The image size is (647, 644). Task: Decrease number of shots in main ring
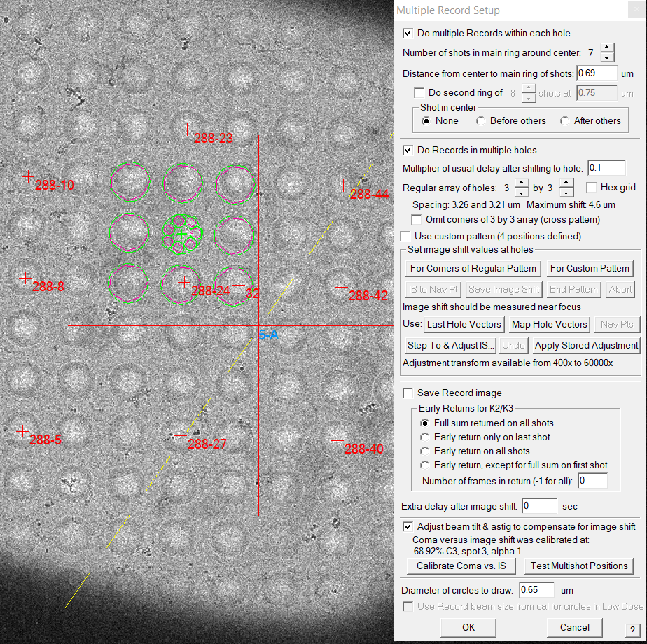(606, 57)
